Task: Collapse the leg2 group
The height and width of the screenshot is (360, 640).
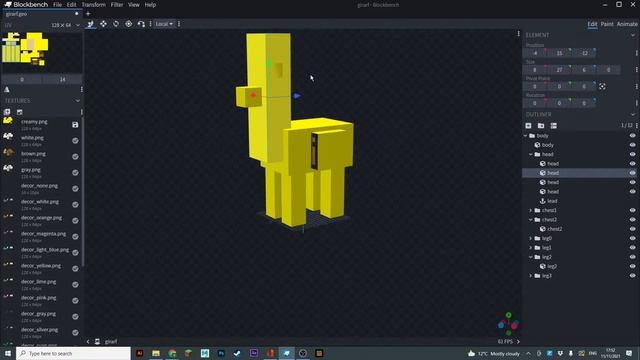Action: tap(531, 257)
